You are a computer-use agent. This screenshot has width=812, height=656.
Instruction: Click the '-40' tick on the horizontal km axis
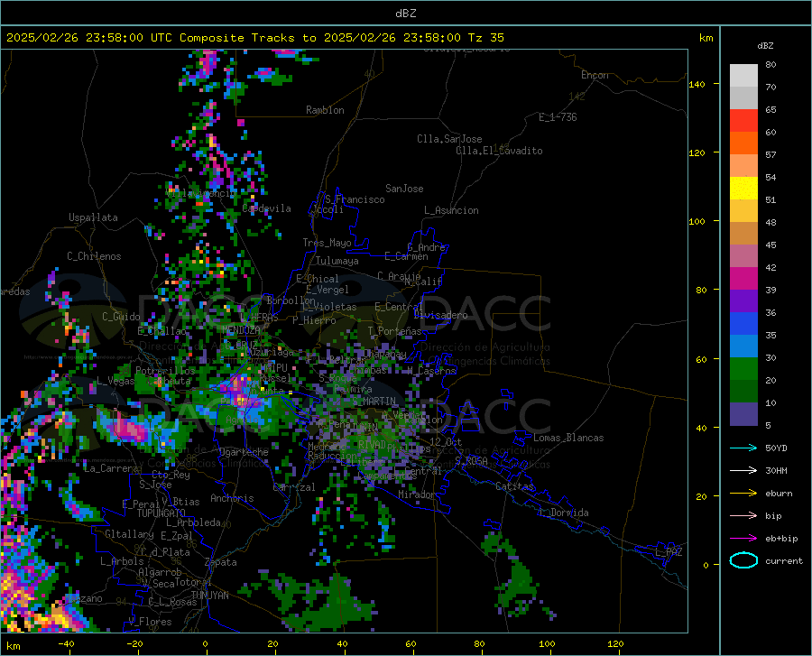coord(66,643)
